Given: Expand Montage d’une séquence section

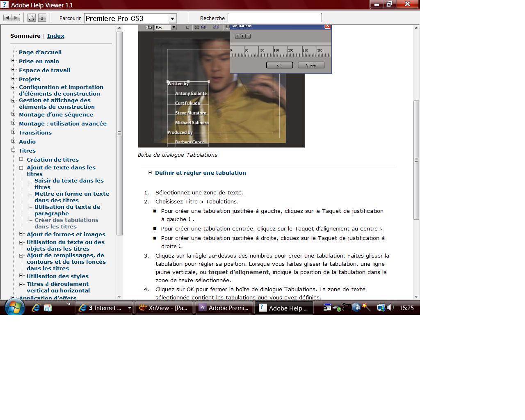Looking at the screenshot, I should tap(14, 114).
